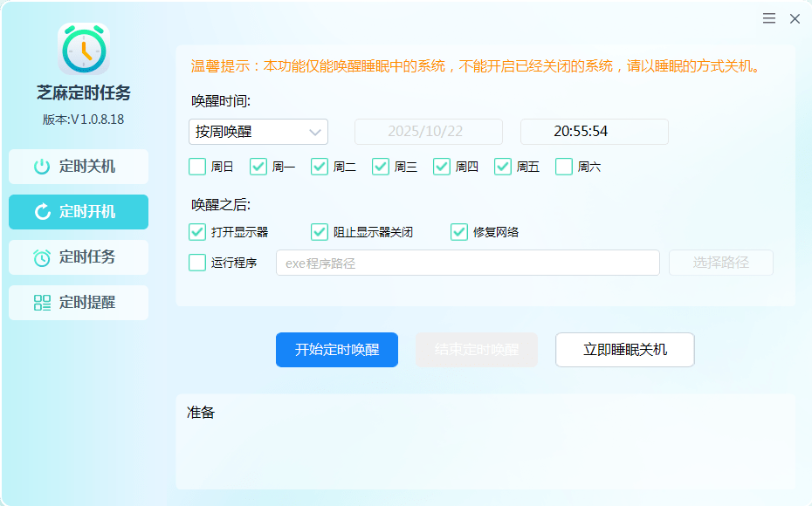
Task: Open the hamburger menu in title bar
Action: coord(769,18)
